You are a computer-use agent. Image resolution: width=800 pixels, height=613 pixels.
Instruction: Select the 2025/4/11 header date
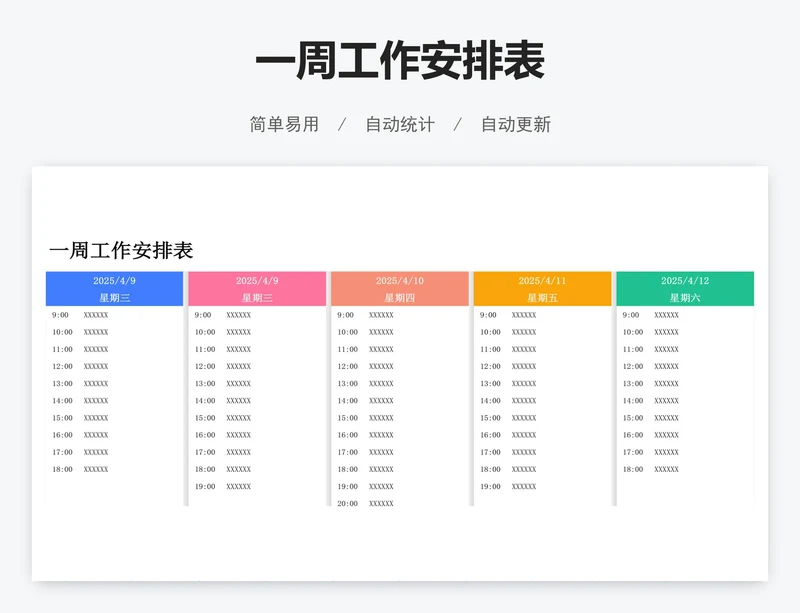tap(542, 281)
